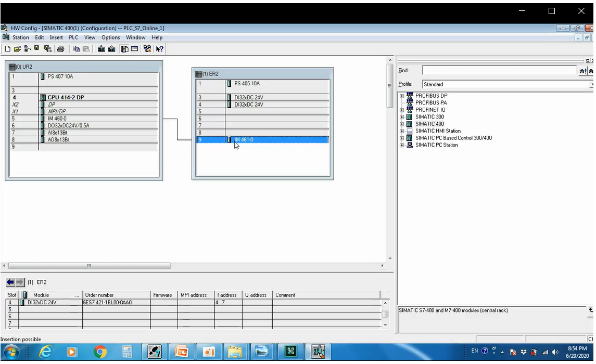The width and height of the screenshot is (596, 364).
Task: Expand the PROFIBUS DP catalog node
Action: click(402, 96)
